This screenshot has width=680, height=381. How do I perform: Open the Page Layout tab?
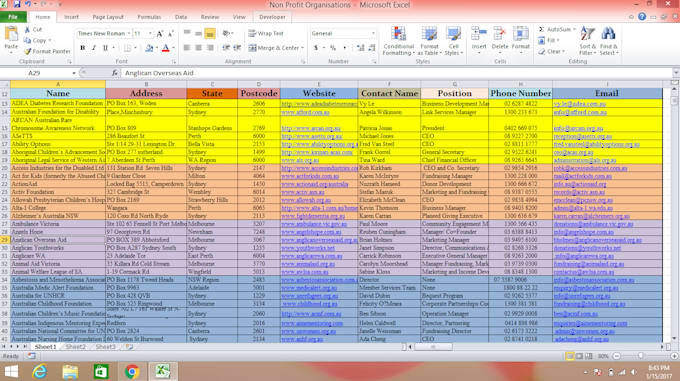pyautogui.click(x=108, y=17)
